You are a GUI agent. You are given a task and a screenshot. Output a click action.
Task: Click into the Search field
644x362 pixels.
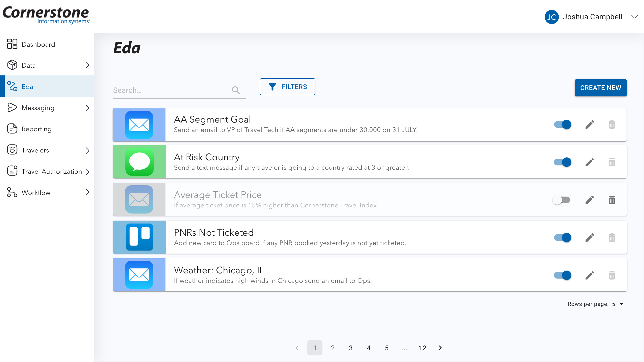pos(170,90)
